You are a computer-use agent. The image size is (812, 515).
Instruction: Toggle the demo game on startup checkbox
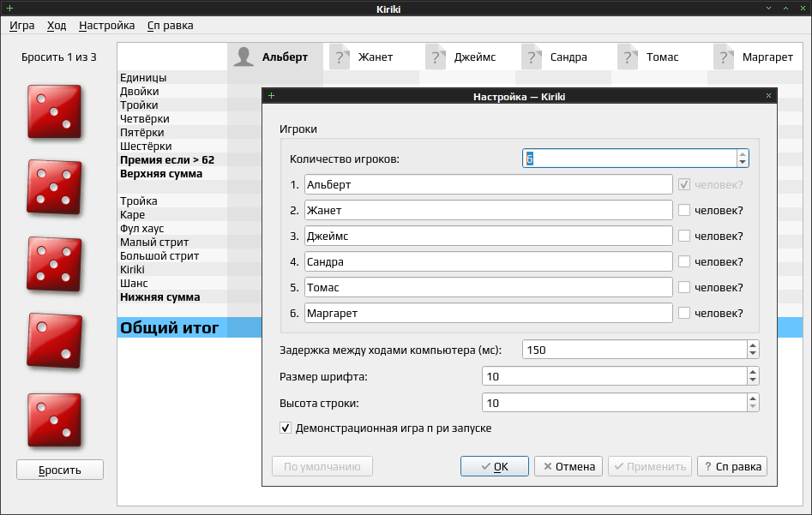(286, 428)
